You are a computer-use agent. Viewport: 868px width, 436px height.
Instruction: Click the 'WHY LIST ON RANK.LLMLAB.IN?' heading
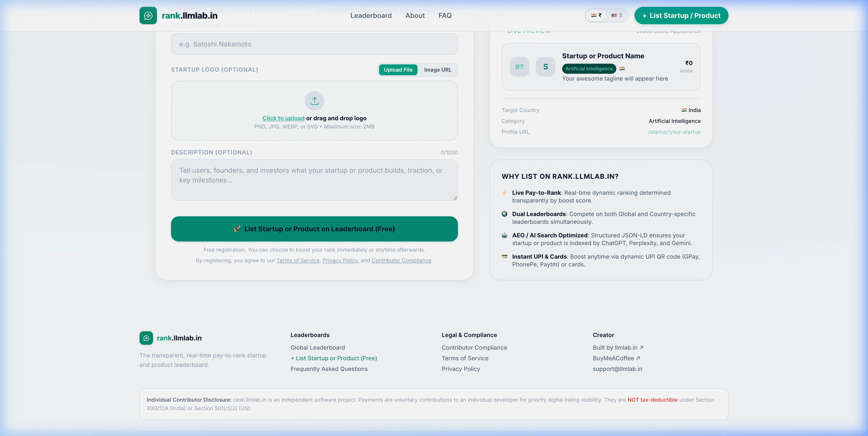pos(560,176)
